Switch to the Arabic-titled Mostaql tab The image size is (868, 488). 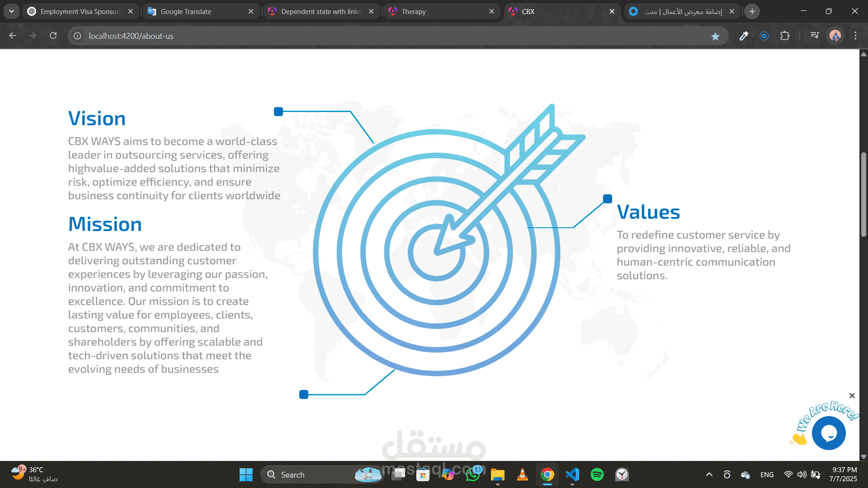pyautogui.click(x=682, y=11)
